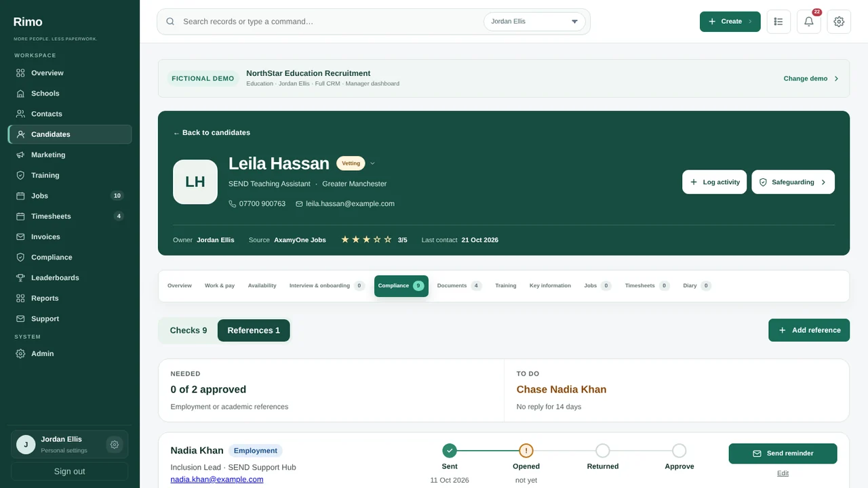The height and width of the screenshot is (488, 868).
Task: Switch to the Documents tab
Action: tap(459, 286)
